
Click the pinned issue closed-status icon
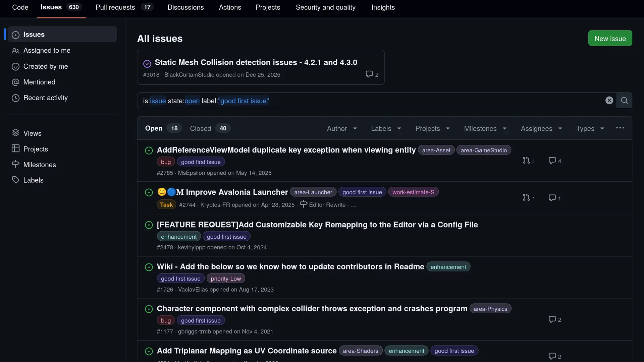[x=147, y=64]
